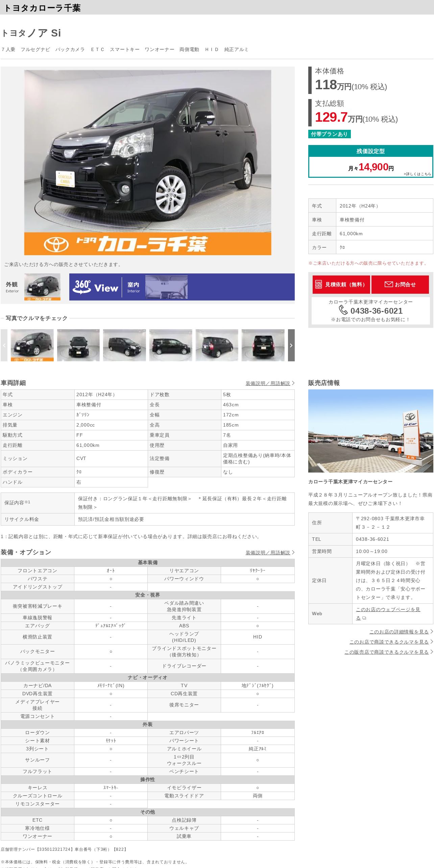Open sixth carousel photo, rear view

pos(263,345)
